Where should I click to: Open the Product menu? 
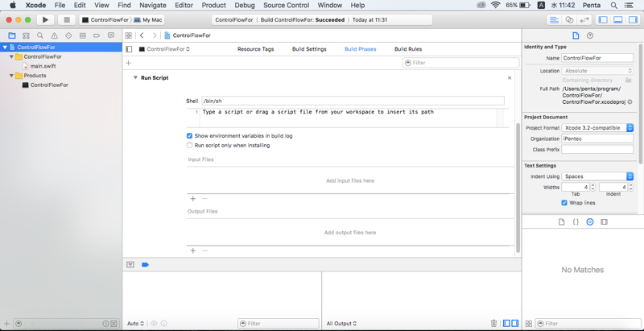213,6
